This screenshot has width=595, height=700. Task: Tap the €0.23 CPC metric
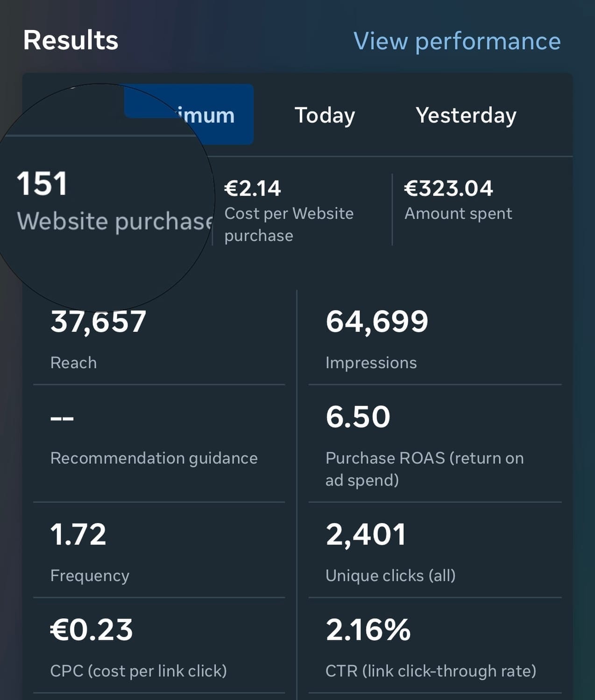pos(92,630)
